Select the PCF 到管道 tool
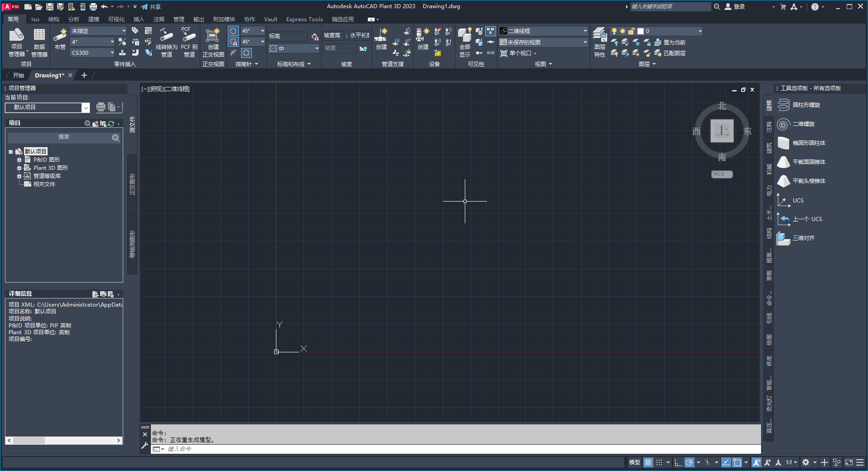This screenshot has width=868, height=471. [x=188, y=43]
